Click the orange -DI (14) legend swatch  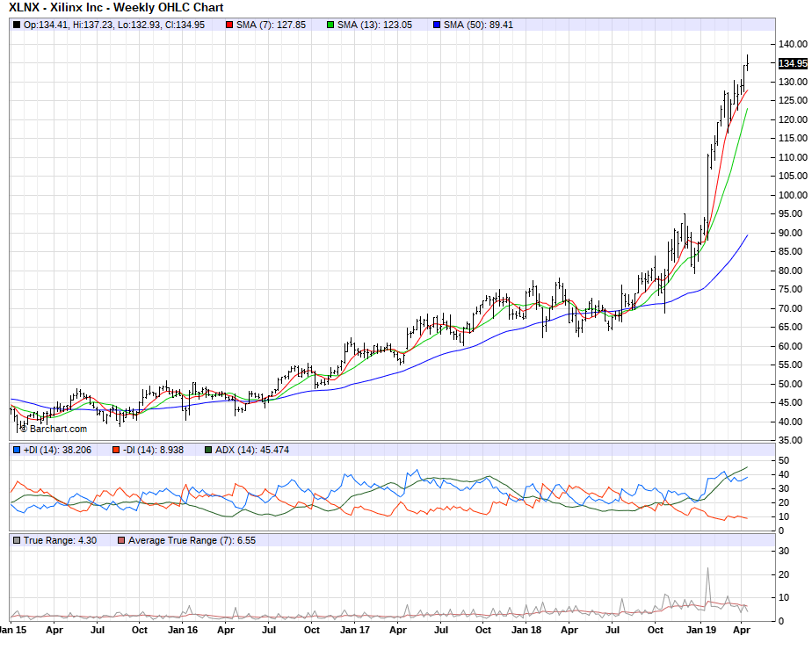pos(116,450)
